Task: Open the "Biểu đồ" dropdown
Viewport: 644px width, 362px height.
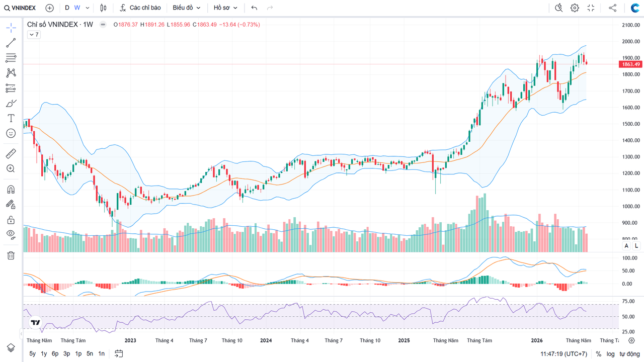Action: pyautogui.click(x=187, y=8)
